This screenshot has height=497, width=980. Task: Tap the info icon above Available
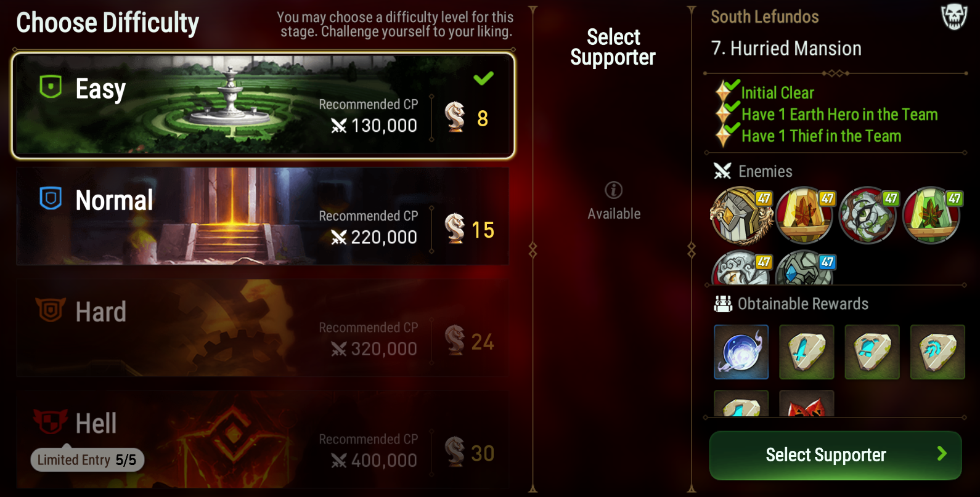click(x=613, y=190)
